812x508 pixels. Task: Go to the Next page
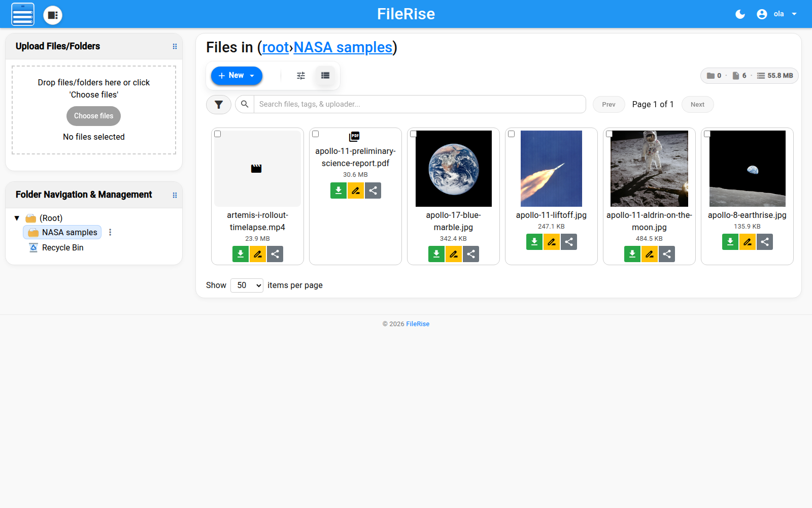click(697, 105)
